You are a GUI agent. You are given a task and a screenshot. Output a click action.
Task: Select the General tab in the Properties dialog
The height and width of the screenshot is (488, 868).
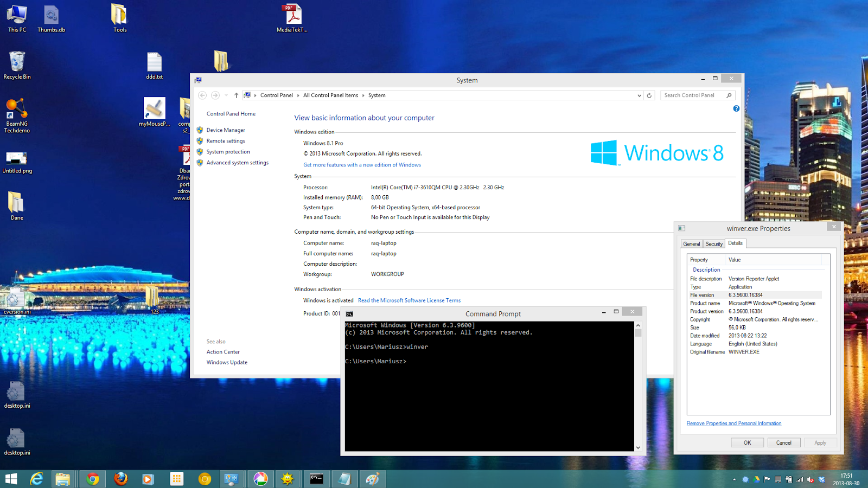tap(692, 243)
